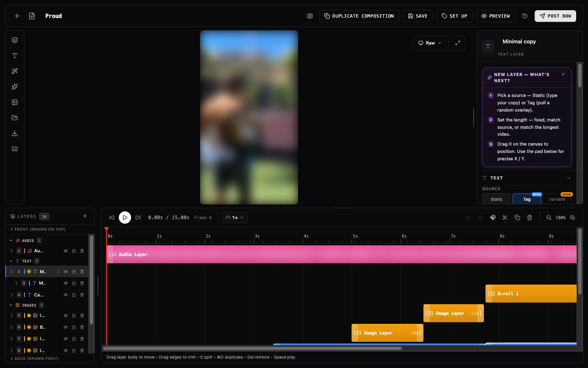588x368 pixels.
Task: Delete layer 1 audio with its trash icon
Action: [x=82, y=251]
